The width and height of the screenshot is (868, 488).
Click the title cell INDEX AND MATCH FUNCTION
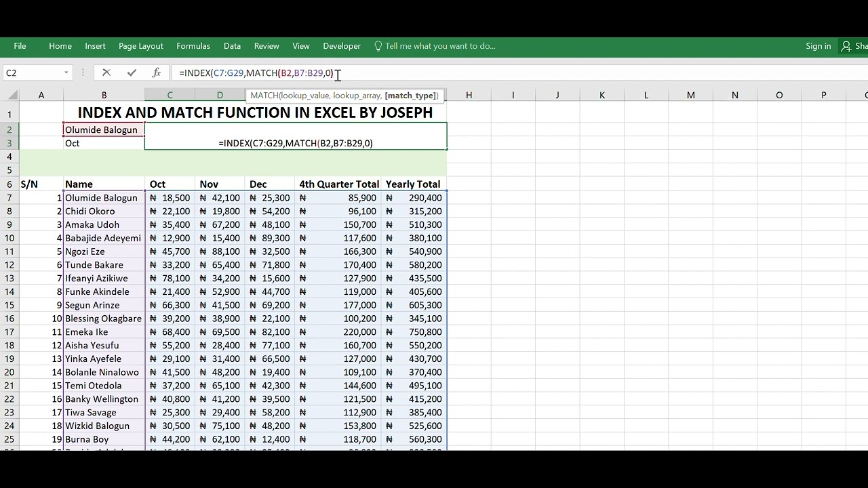pyautogui.click(x=255, y=113)
